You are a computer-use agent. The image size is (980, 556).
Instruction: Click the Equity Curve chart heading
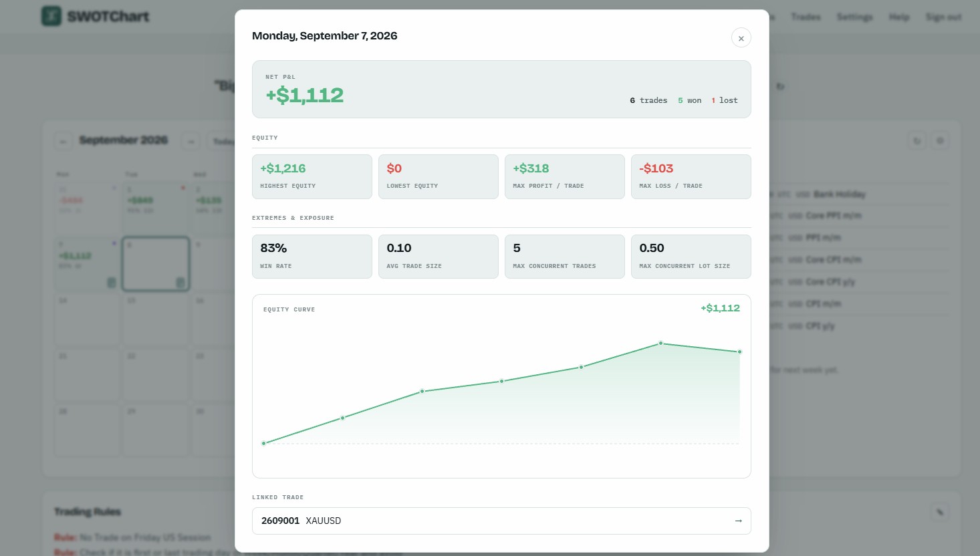pos(289,309)
